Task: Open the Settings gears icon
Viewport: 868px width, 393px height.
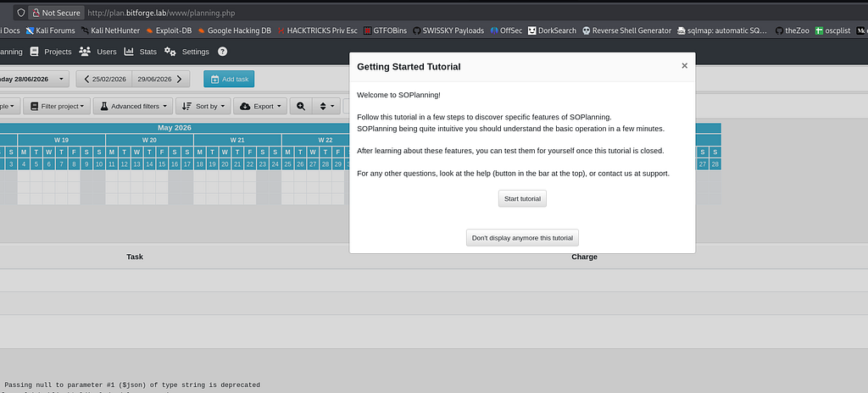Action: 170,52
